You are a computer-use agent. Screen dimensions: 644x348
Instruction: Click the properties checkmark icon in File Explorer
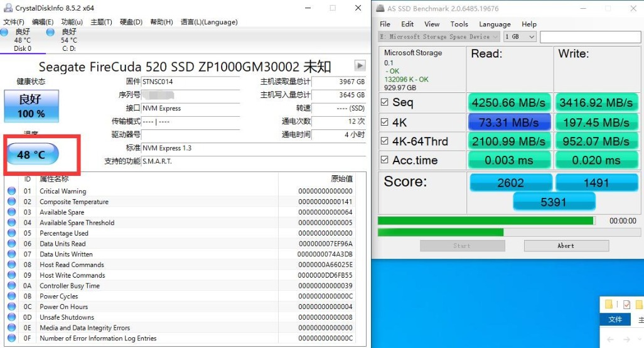point(626,305)
